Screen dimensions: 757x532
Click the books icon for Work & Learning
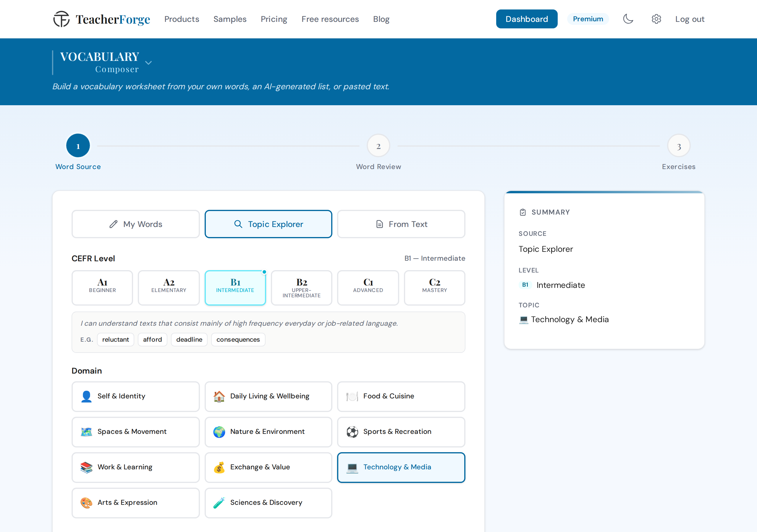click(x=86, y=467)
